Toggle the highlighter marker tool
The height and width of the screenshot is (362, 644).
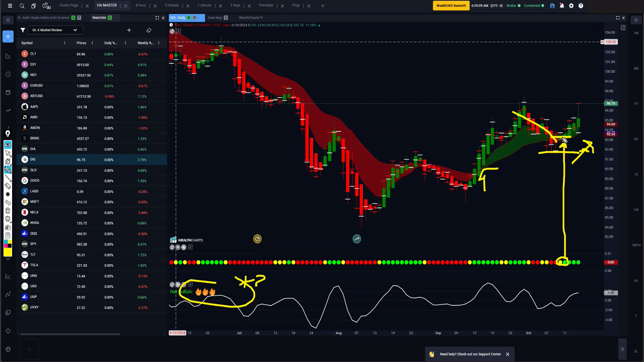[8, 170]
